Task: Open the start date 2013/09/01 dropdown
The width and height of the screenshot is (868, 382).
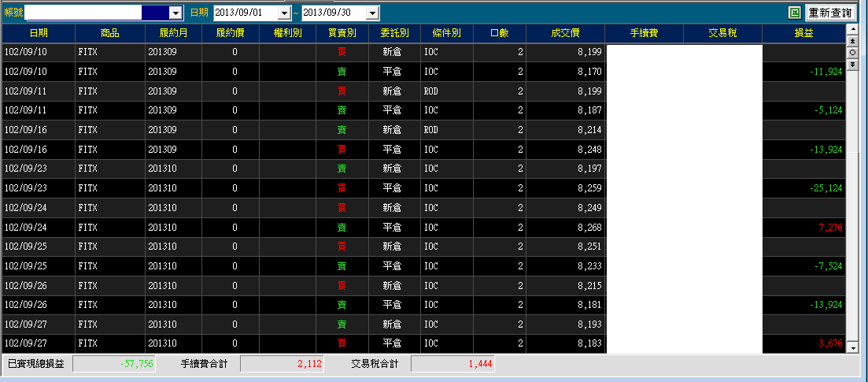Action: pyautogui.click(x=285, y=13)
